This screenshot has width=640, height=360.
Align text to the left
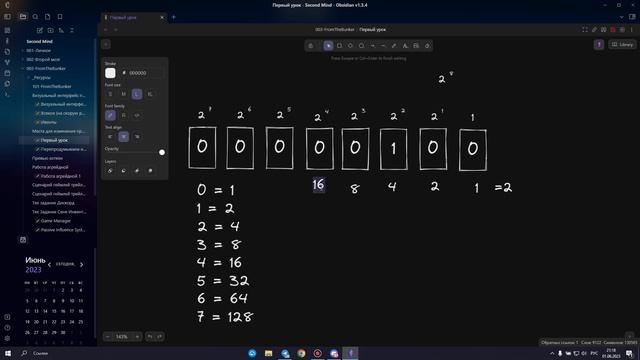tap(110, 137)
